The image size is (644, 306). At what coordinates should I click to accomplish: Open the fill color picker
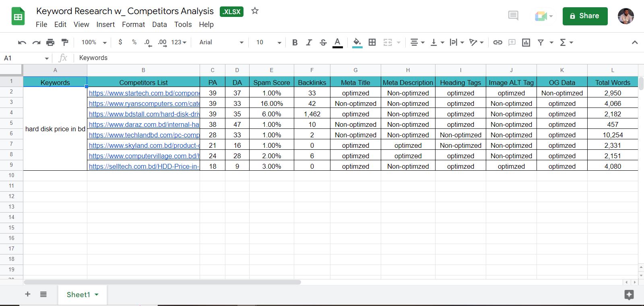(x=357, y=42)
